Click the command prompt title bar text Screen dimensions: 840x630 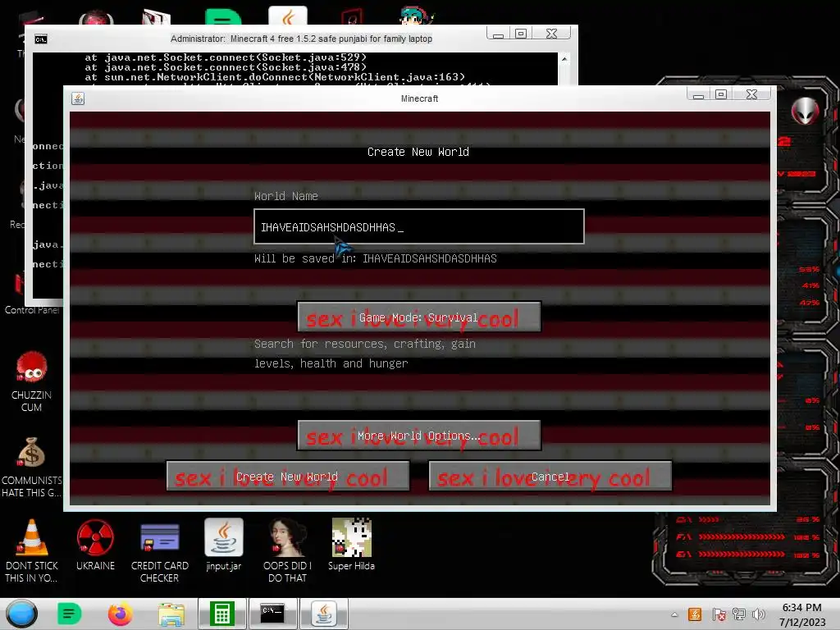coord(301,39)
